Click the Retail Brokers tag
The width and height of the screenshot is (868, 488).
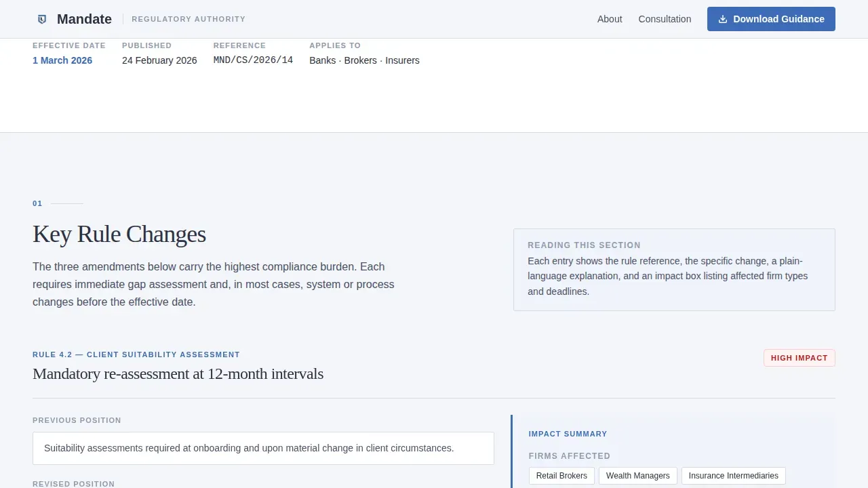click(x=561, y=476)
